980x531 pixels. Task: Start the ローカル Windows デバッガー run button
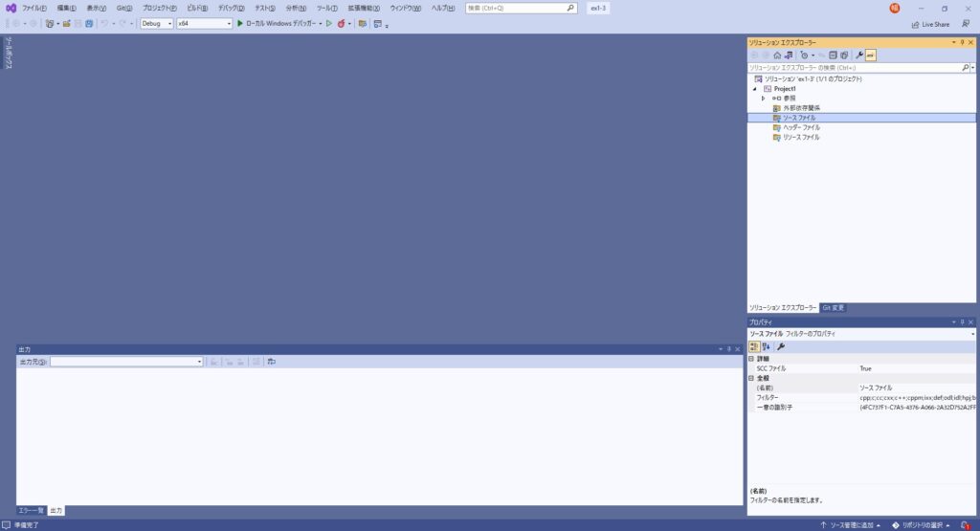coord(240,23)
